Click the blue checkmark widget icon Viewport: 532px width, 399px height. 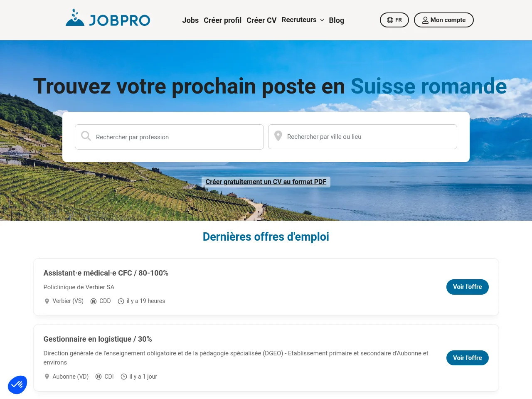[x=17, y=384]
